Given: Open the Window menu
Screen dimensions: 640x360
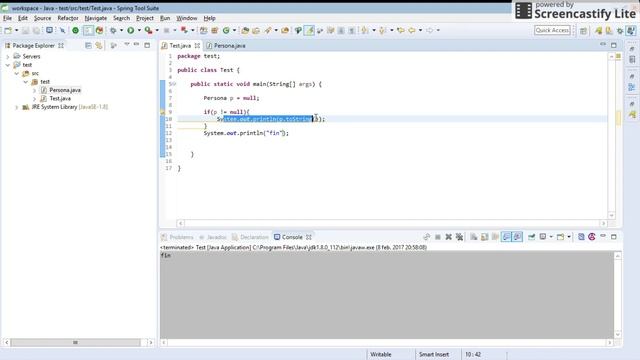Looking at the screenshot, I should point(187,18).
